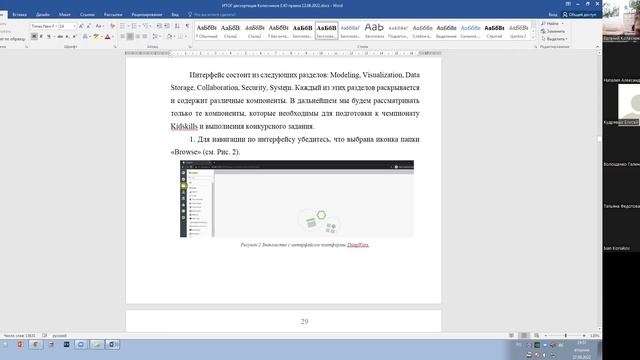This screenshot has height=360, width=640.
Task: Click the Tell Me search field
Action: 211,14
